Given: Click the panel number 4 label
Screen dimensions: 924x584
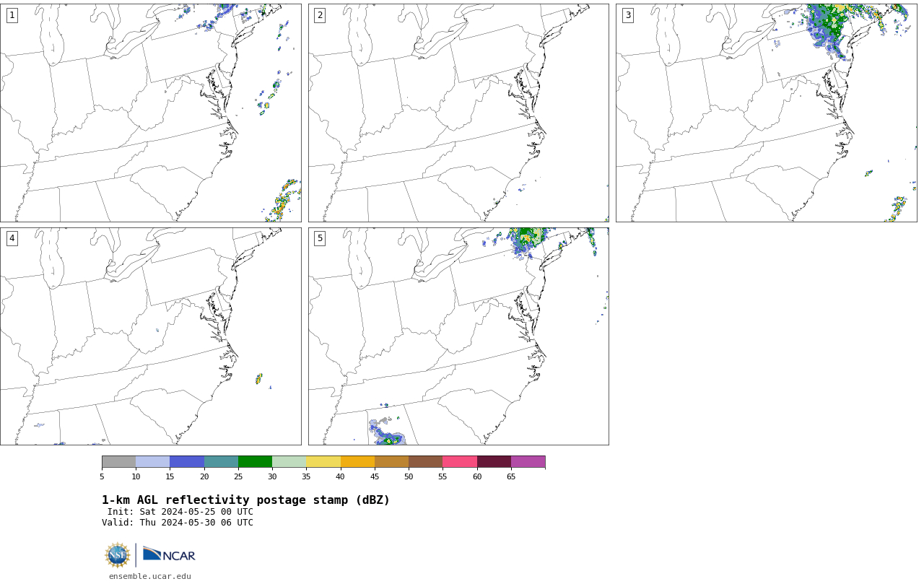Looking at the screenshot, I should click(12, 238).
